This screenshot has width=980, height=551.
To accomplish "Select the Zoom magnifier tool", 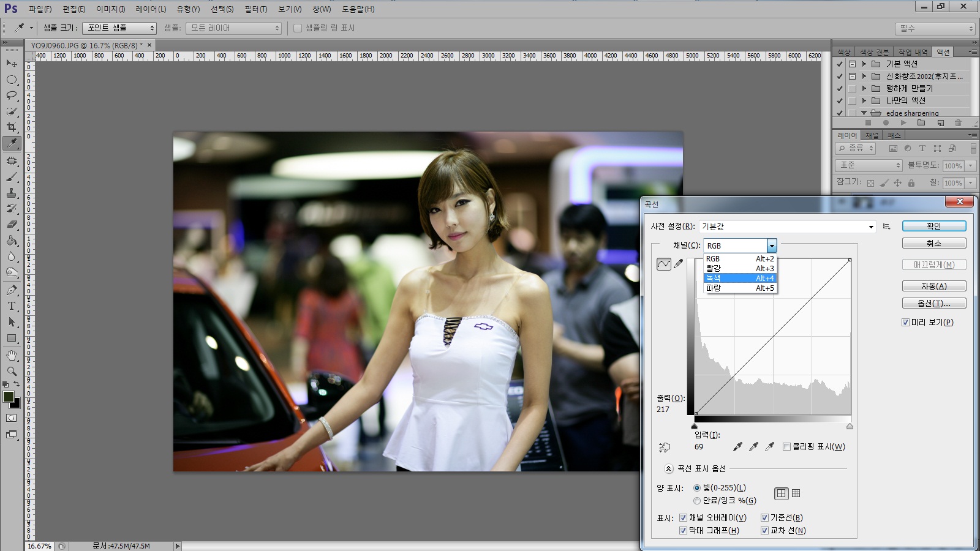I will [12, 371].
